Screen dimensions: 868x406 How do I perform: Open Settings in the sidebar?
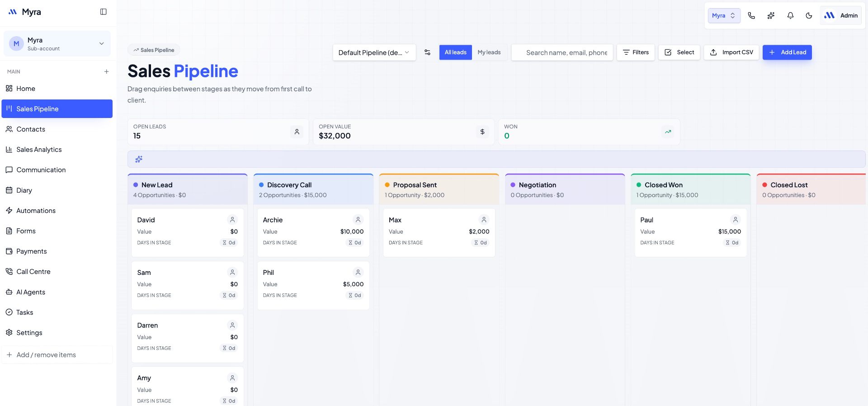tap(57, 333)
